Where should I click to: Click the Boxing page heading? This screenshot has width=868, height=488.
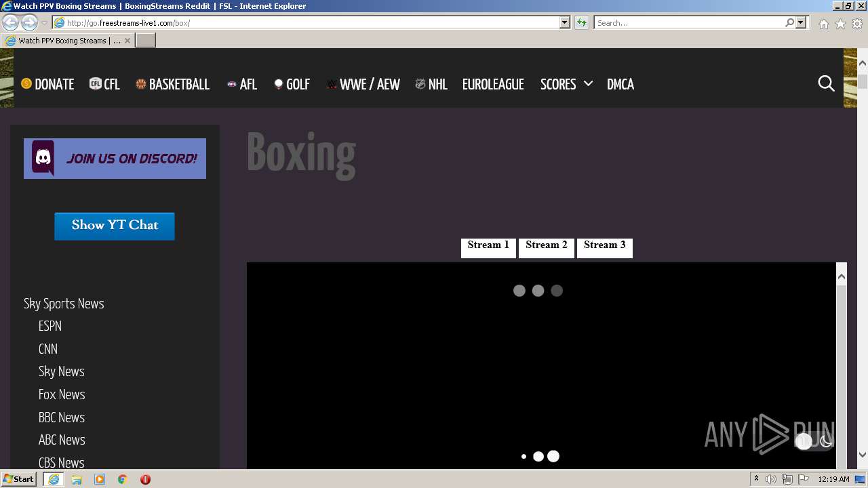(301, 153)
